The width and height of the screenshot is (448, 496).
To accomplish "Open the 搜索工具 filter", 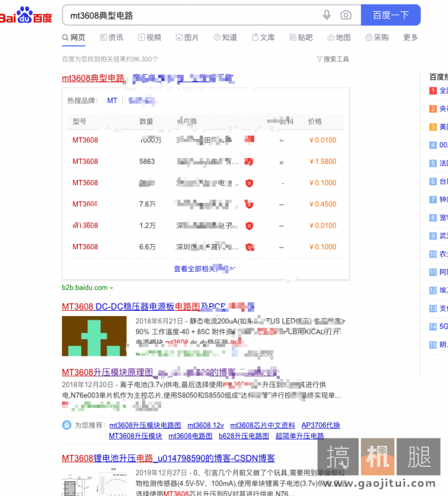I will (333, 59).
